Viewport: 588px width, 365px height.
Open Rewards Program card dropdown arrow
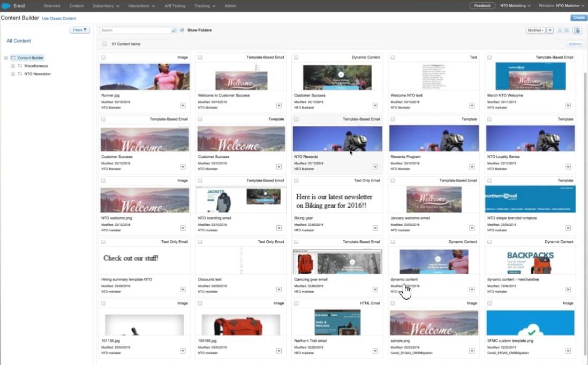[472, 167]
